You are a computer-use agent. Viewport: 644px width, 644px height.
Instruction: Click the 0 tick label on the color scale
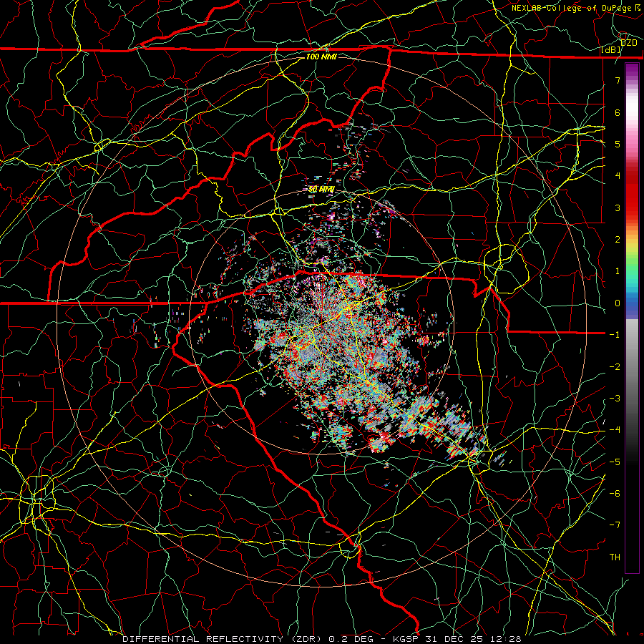(x=618, y=303)
